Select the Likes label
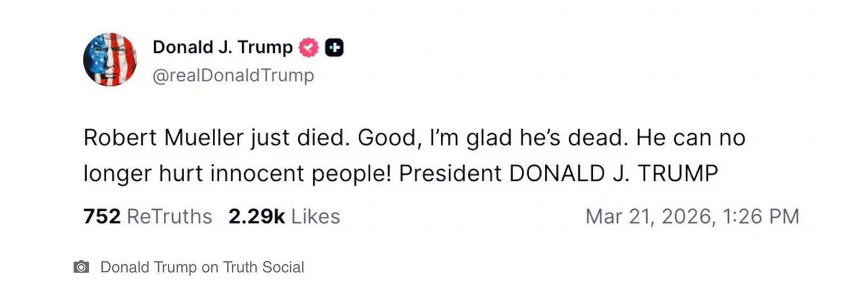The width and height of the screenshot is (868, 302). 315,216
